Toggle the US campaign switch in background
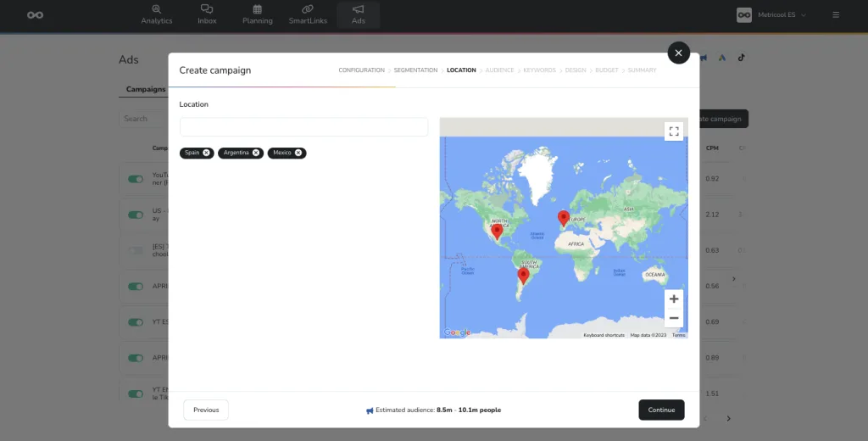 pos(136,215)
